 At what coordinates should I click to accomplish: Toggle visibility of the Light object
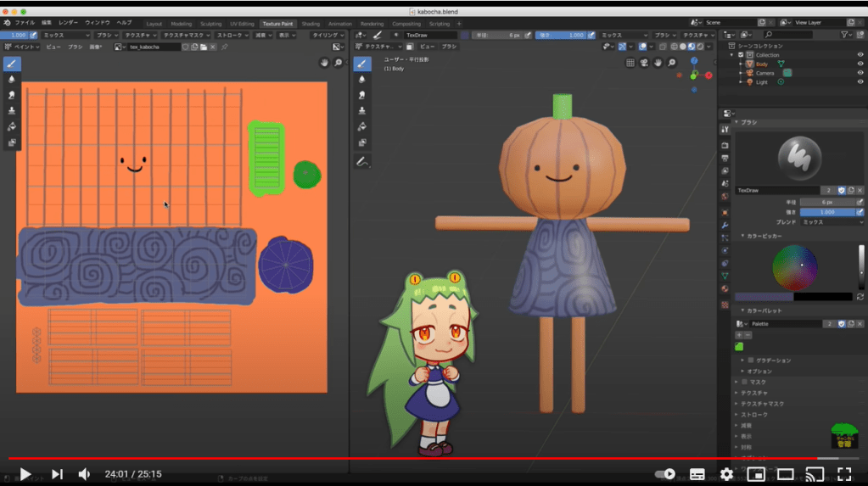coord(860,82)
